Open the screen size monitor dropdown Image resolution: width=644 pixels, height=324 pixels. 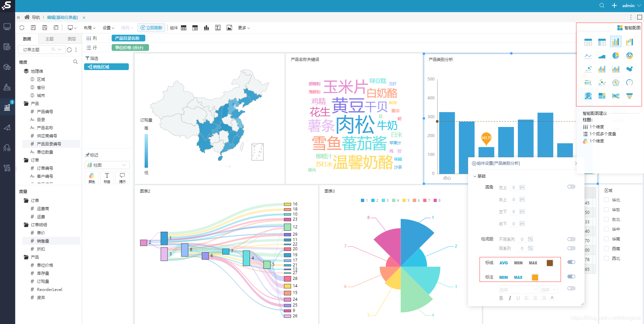(72, 28)
